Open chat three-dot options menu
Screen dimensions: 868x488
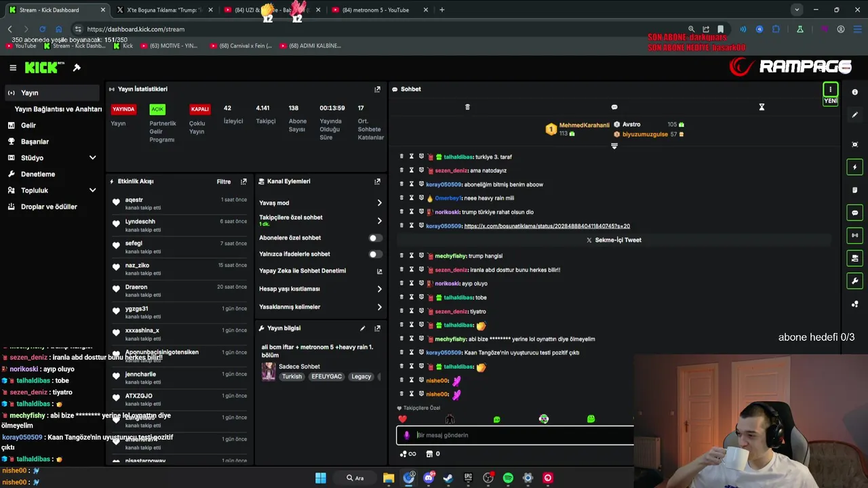pyautogui.click(x=830, y=89)
